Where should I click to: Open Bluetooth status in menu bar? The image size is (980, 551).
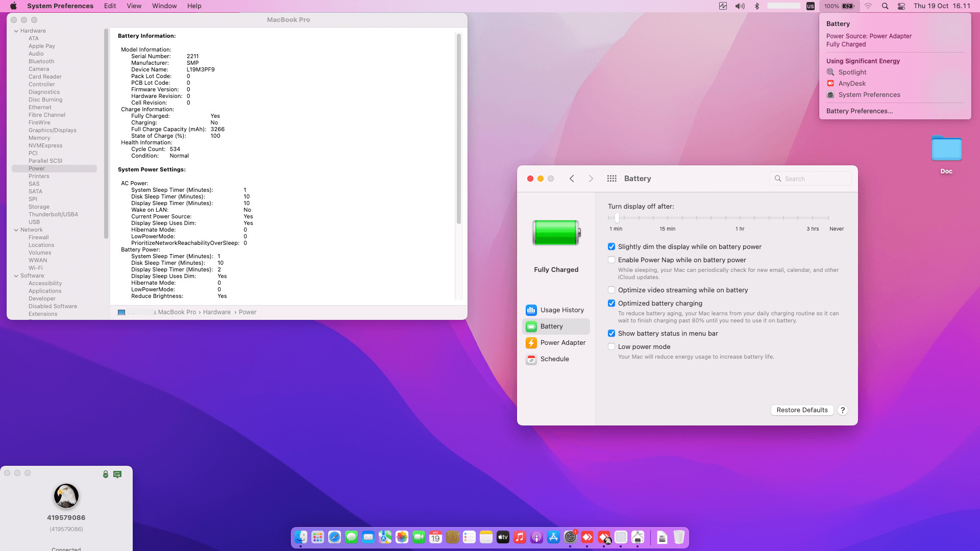[x=757, y=6]
